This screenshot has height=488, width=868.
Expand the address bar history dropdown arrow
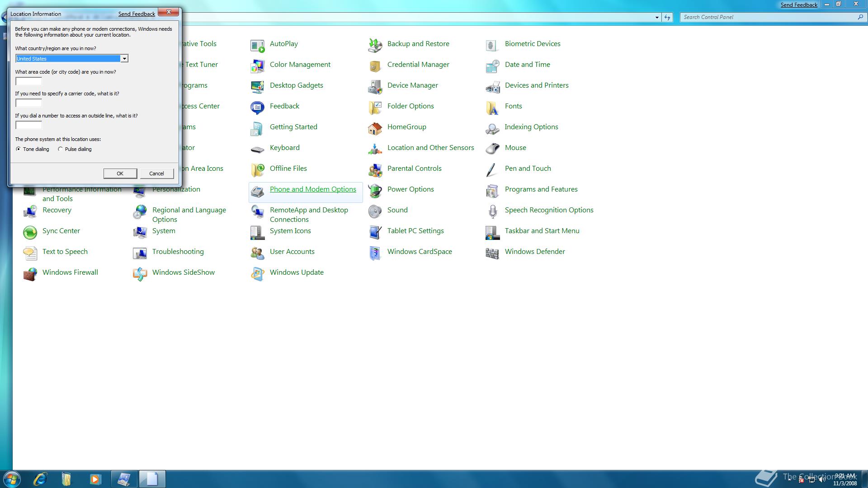pos(657,17)
